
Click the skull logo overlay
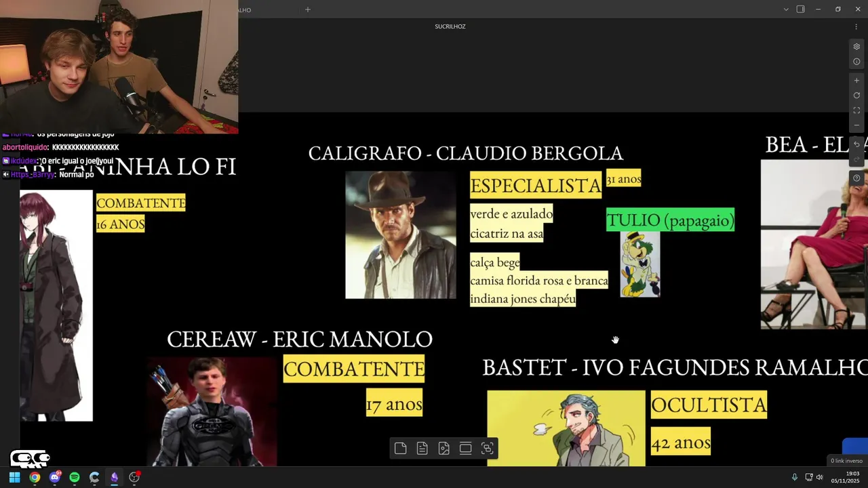point(30,459)
